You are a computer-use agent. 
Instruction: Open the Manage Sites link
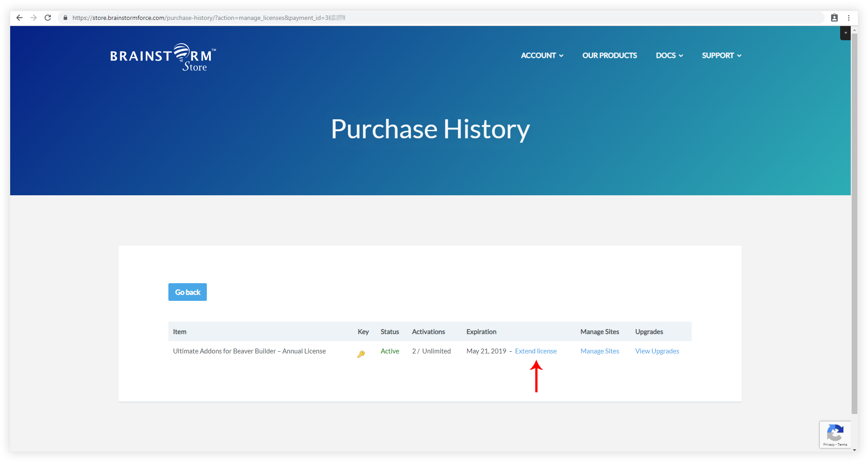600,351
